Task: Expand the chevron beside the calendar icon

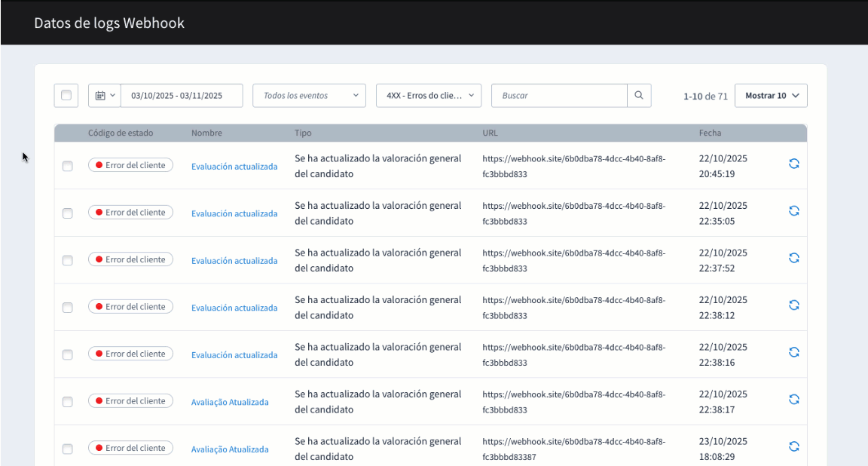Action: 112,95
